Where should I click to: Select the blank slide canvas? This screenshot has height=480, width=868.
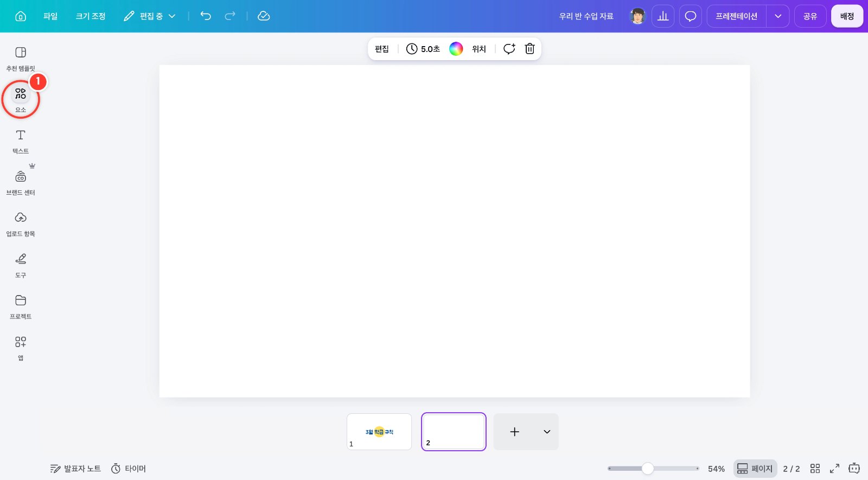tap(455, 231)
